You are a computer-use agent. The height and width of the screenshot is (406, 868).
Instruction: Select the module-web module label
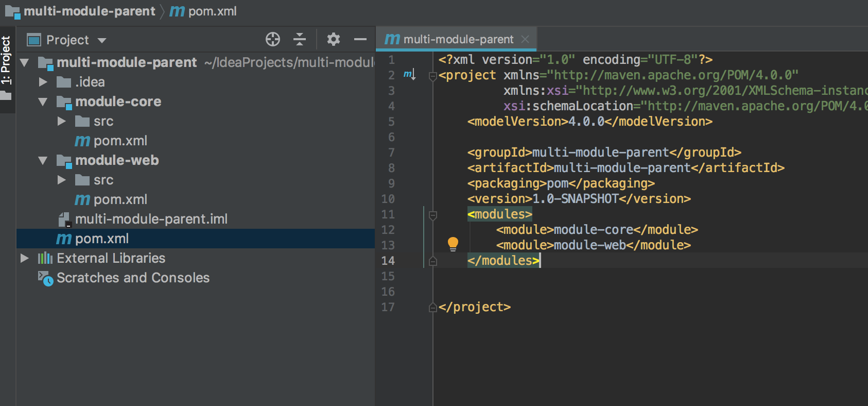[x=117, y=160]
